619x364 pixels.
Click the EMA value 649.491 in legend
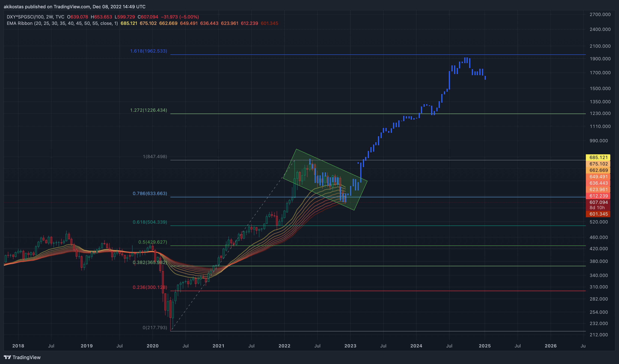tap(189, 23)
